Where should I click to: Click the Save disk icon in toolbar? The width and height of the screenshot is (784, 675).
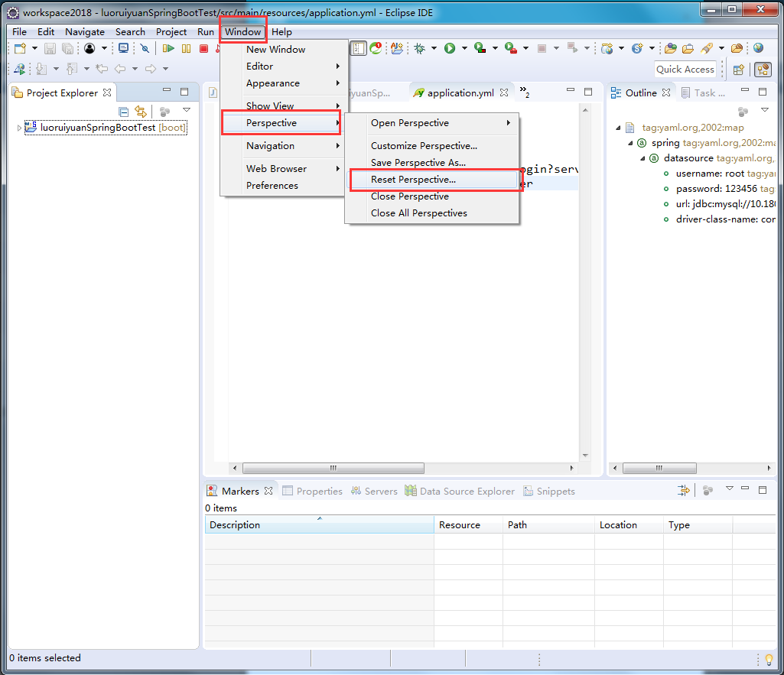tap(50, 48)
